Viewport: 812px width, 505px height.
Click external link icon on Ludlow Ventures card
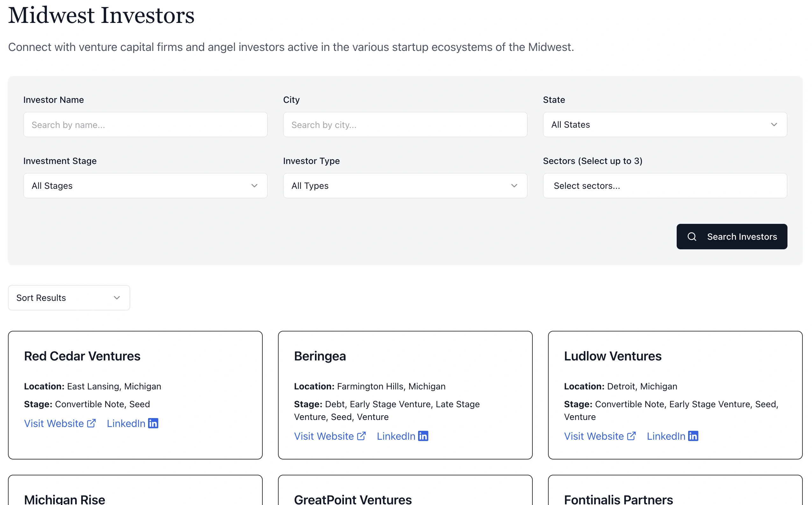tap(631, 436)
